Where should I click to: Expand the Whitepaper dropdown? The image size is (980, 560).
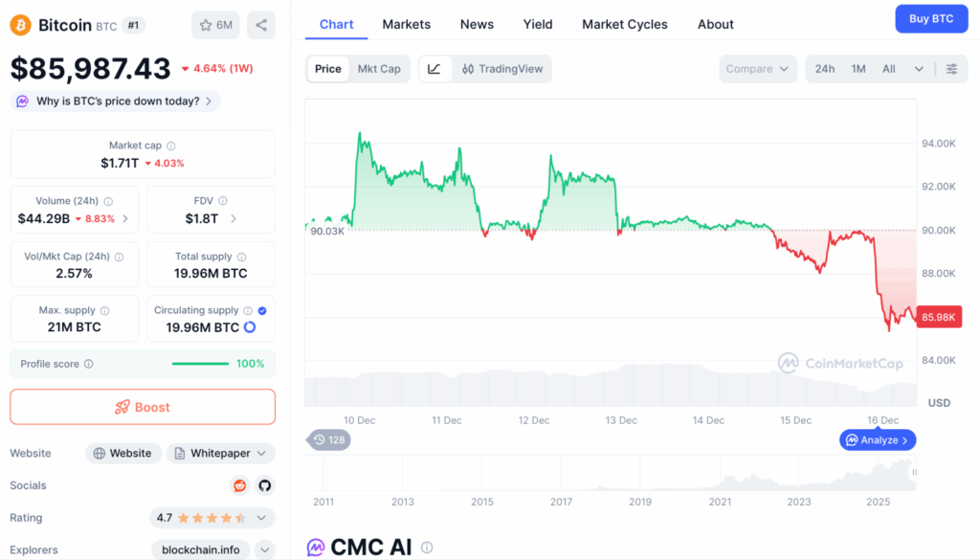click(x=220, y=453)
